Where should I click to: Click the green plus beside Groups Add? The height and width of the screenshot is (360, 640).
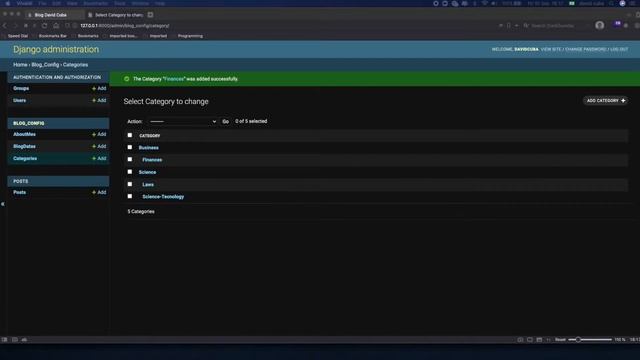click(94, 89)
